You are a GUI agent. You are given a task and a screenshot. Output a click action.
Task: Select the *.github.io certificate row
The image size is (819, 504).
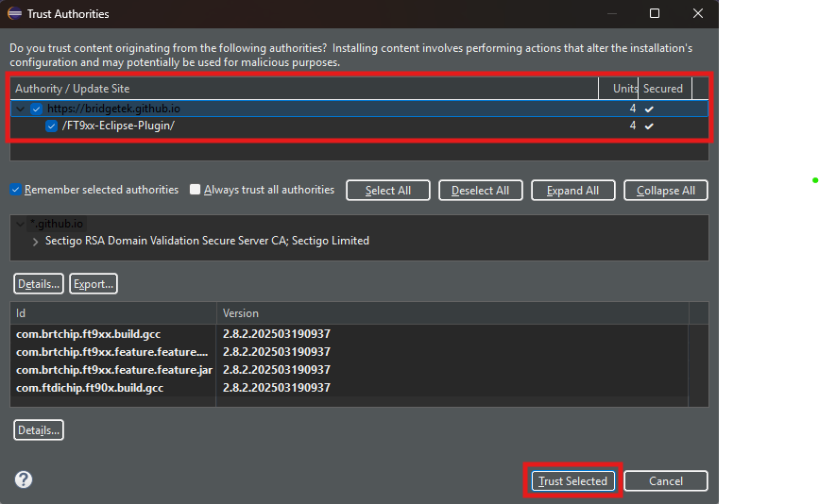tap(57, 224)
